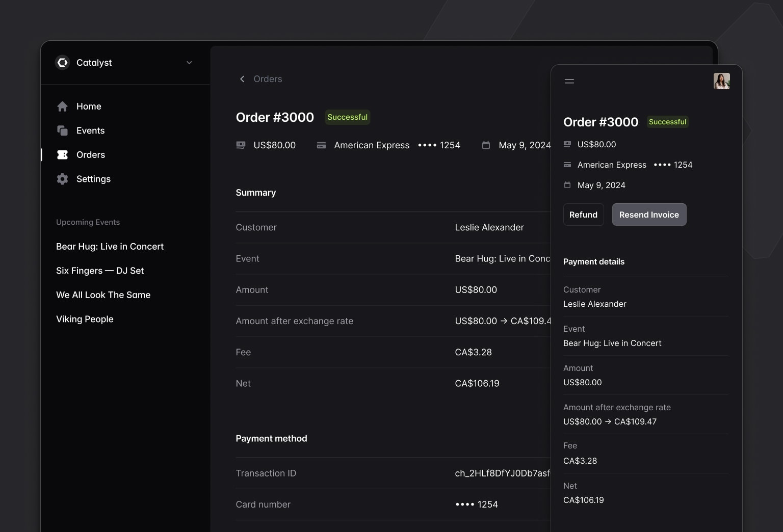
Task: Select Six Fingers — DJ Set under Upcoming Events
Action: 100,271
